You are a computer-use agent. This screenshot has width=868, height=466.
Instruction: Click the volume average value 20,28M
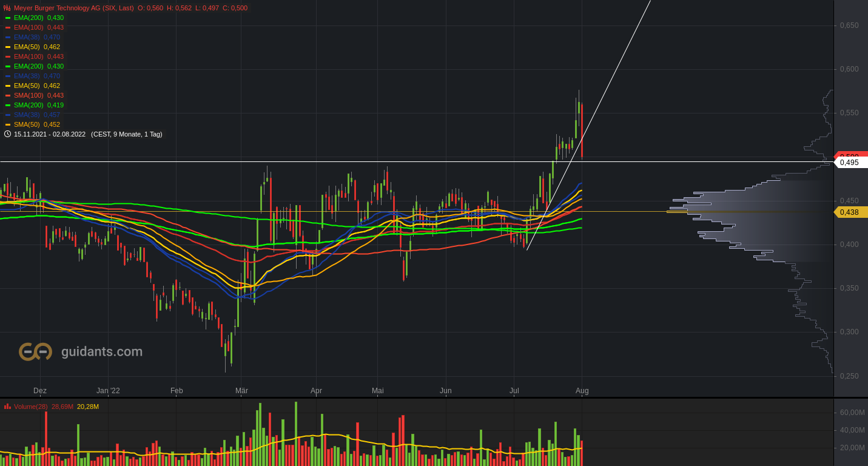pyautogui.click(x=88, y=407)
